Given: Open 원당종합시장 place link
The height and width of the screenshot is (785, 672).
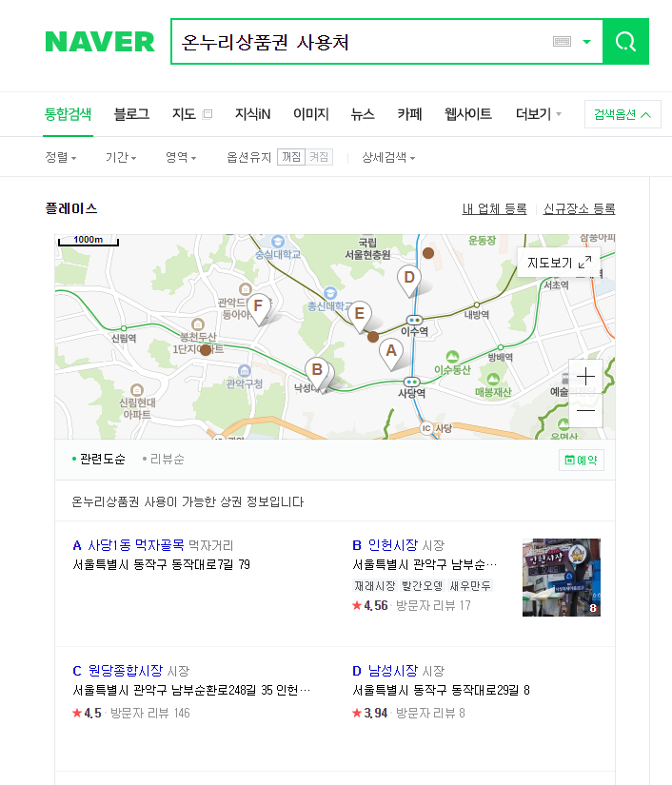Looking at the screenshot, I should 126,671.
